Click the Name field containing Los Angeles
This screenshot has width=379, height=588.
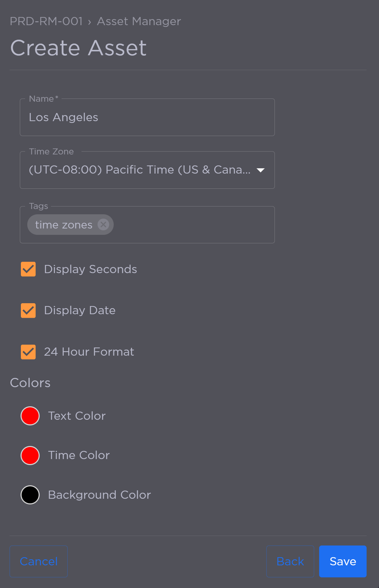pyautogui.click(x=147, y=117)
